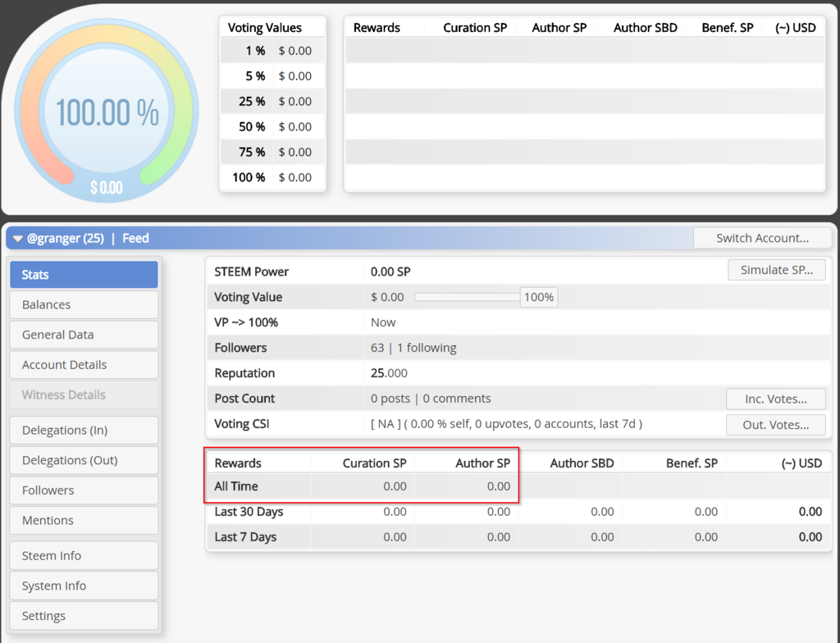The width and height of the screenshot is (840, 643).
Task: Open the Feed link in header
Action: click(x=135, y=239)
